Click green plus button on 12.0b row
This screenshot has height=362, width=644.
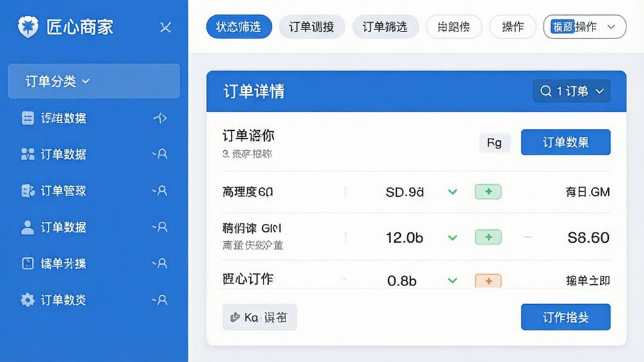click(488, 237)
